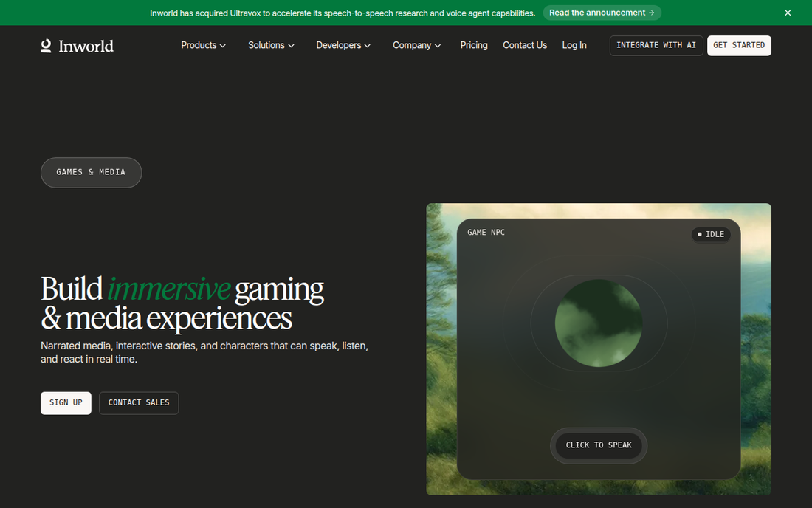Click the Get Started button
Viewport: 812px width, 508px height.
(x=739, y=46)
